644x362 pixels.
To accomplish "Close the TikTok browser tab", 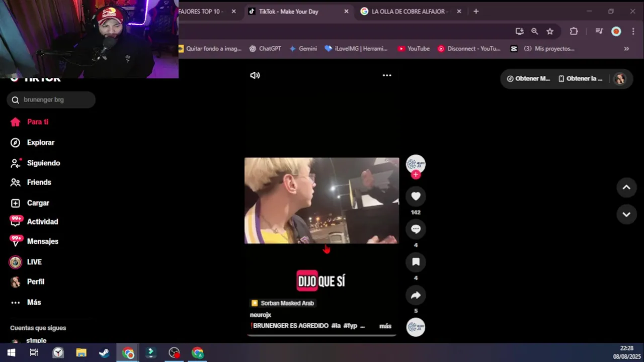I will [x=346, y=11].
